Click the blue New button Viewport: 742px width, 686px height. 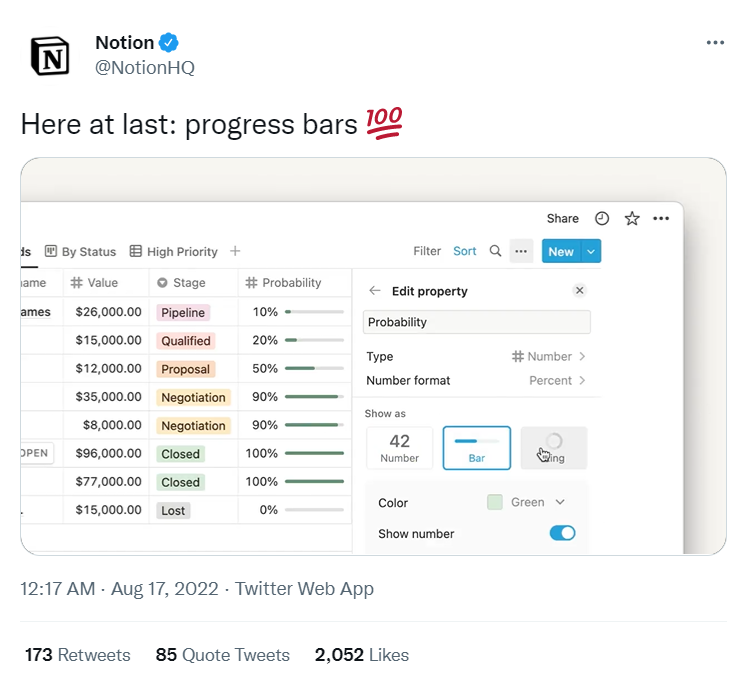(x=560, y=252)
